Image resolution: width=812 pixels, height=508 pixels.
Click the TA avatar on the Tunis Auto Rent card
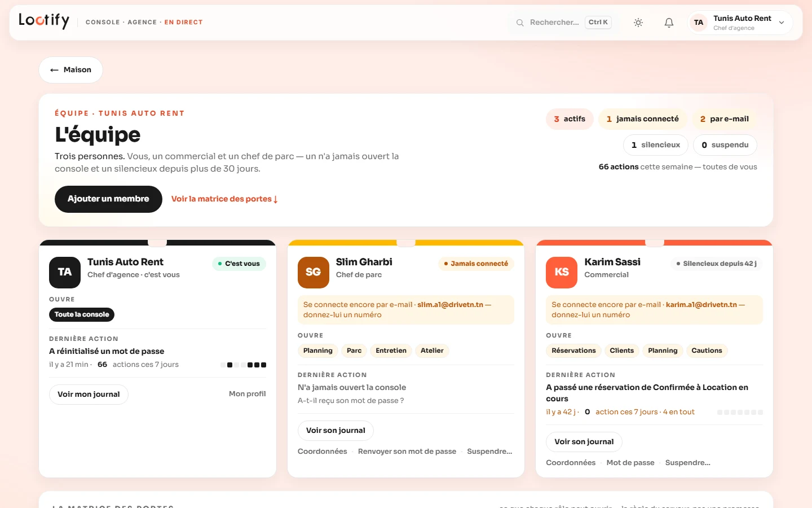click(64, 273)
